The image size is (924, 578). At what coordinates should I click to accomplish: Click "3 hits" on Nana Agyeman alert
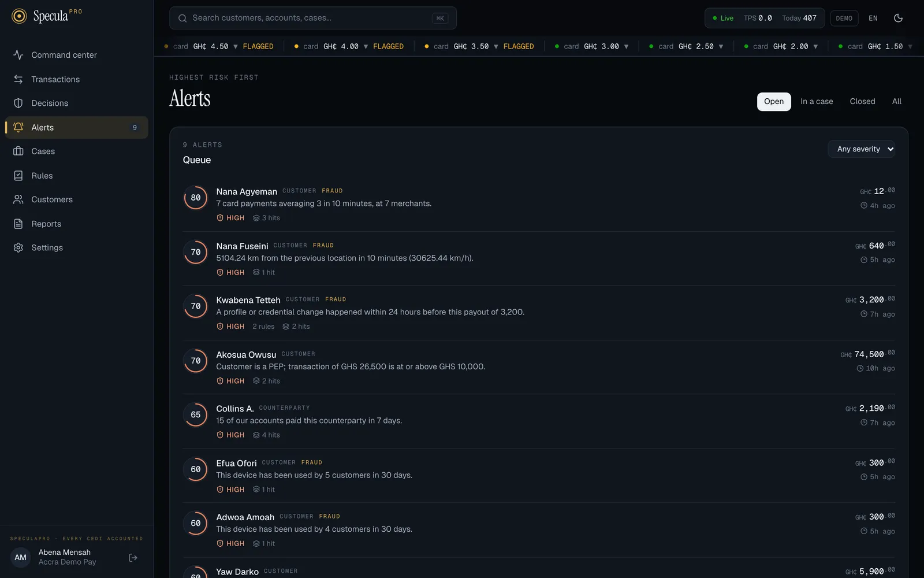click(266, 218)
